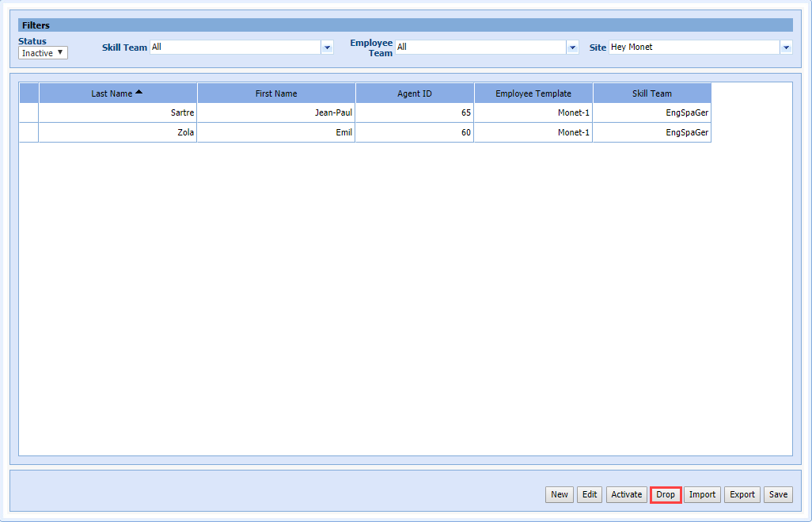This screenshot has width=812, height=522.
Task: Click the Emil first name cell
Action: click(x=276, y=132)
